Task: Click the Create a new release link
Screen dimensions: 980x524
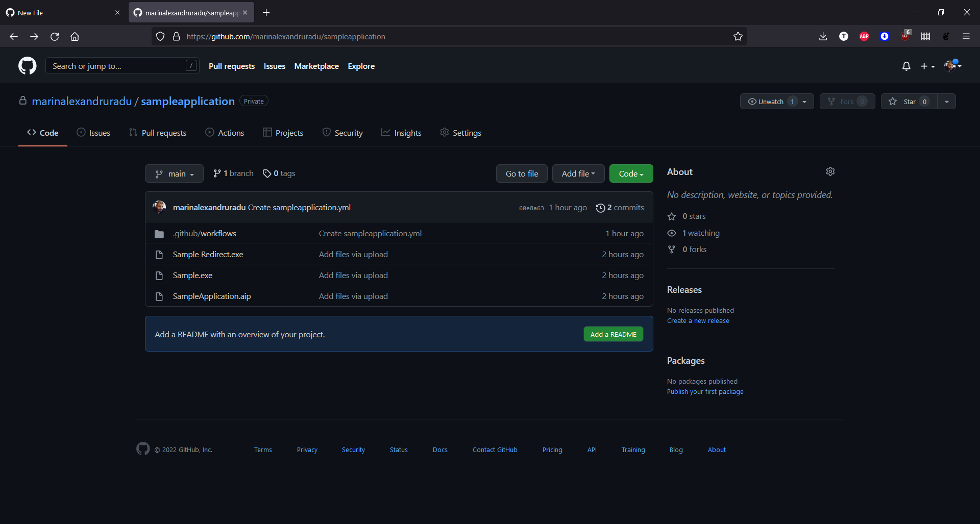Action: point(698,320)
